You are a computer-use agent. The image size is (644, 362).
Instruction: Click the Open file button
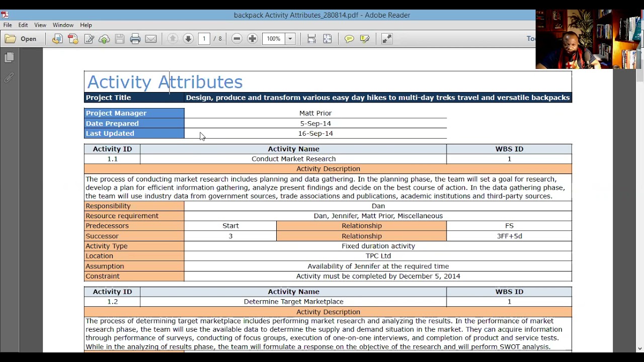coord(21,39)
